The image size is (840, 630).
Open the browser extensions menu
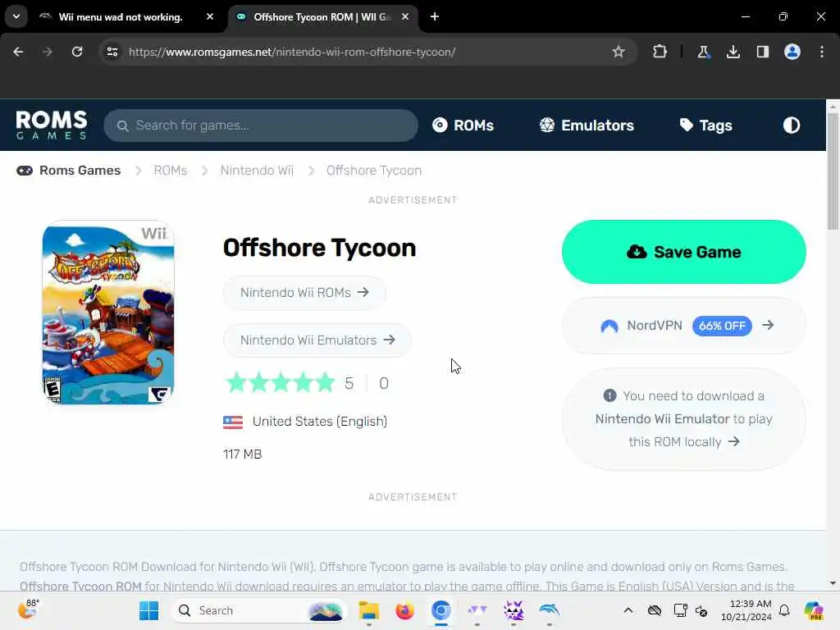point(660,52)
